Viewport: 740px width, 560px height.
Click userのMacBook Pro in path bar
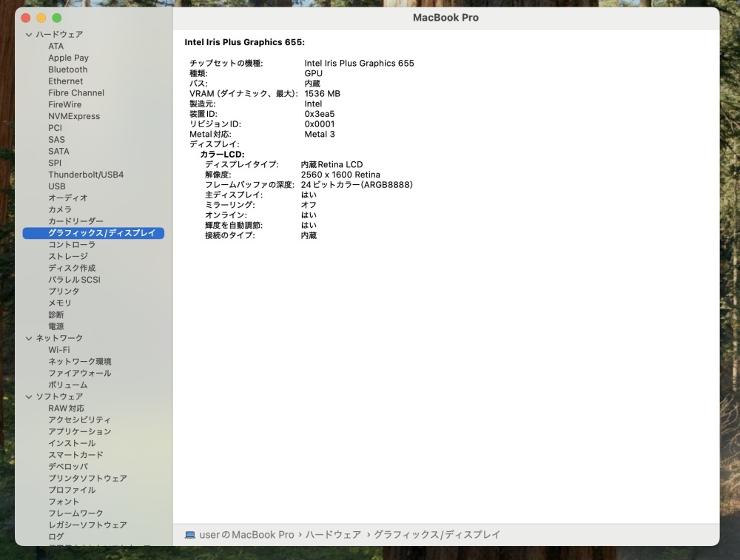click(x=246, y=535)
